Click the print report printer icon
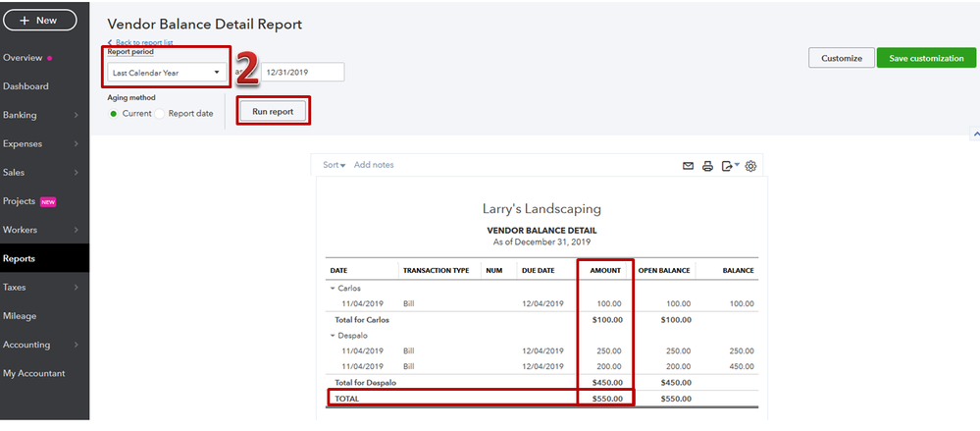The image size is (980, 431). pos(707,166)
